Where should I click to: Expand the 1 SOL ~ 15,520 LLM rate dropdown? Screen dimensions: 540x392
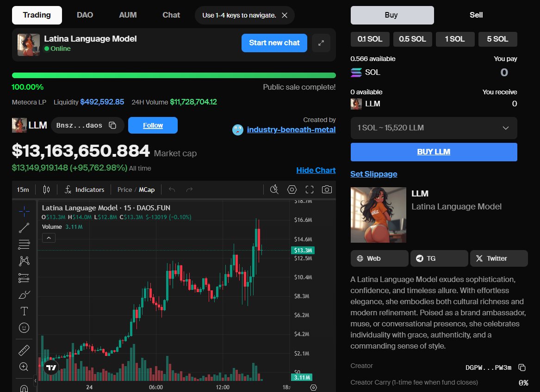coord(434,128)
